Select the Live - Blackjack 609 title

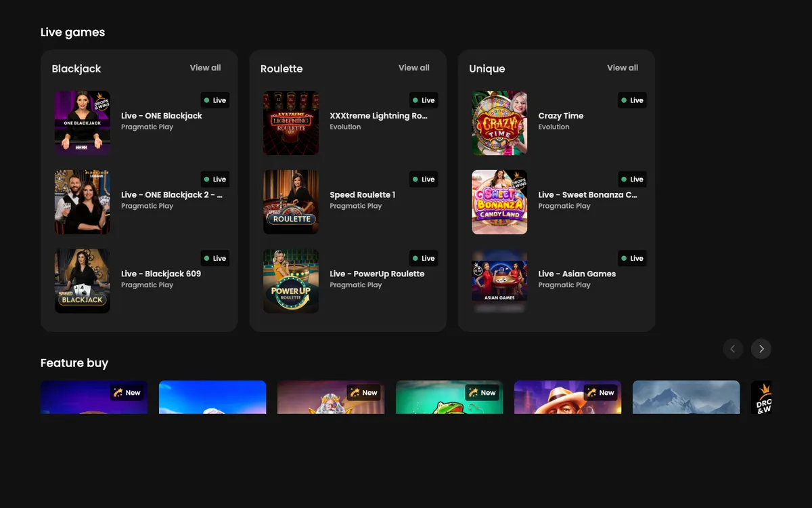point(161,274)
